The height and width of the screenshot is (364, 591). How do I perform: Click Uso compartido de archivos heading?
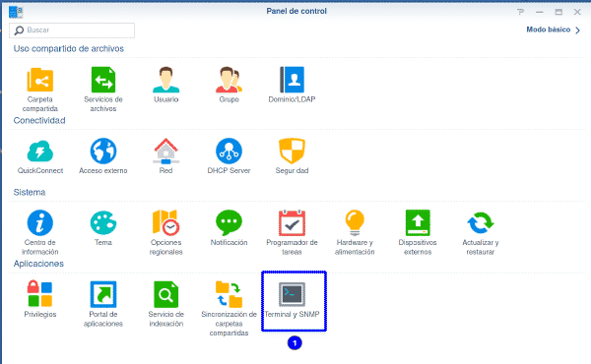click(x=69, y=48)
